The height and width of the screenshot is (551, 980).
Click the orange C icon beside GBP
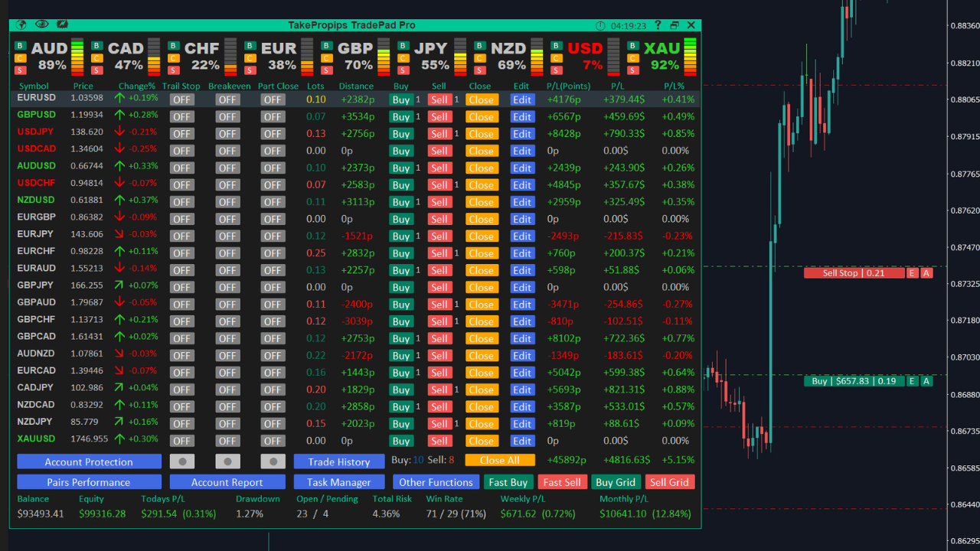tap(326, 58)
